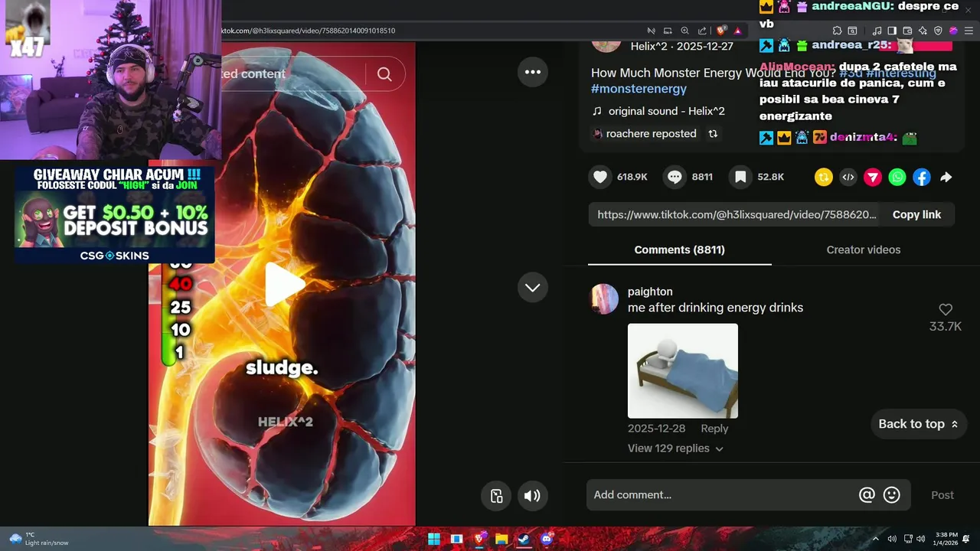Like the video with the heart icon
This screenshot has width=980, height=551.
[601, 177]
